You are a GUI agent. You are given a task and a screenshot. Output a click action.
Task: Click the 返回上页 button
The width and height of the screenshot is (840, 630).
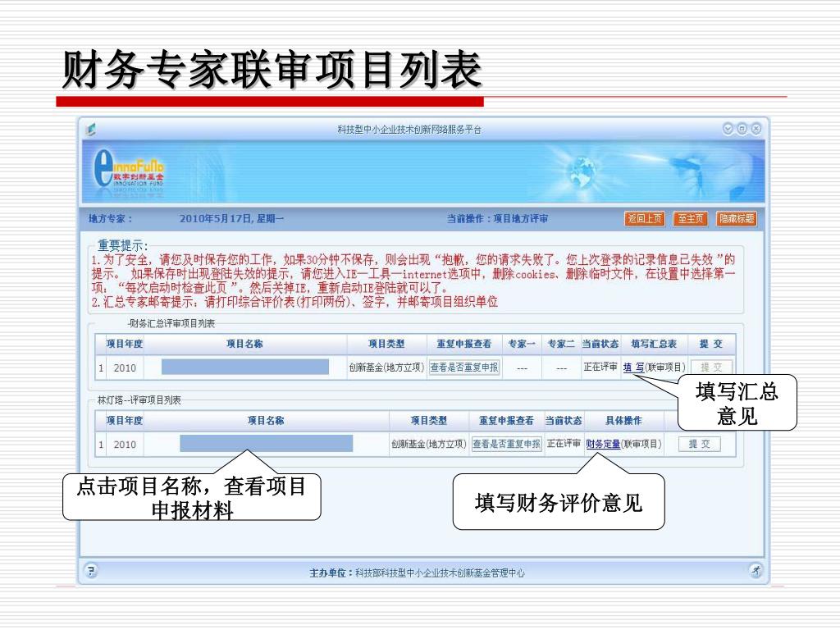pyautogui.click(x=645, y=218)
